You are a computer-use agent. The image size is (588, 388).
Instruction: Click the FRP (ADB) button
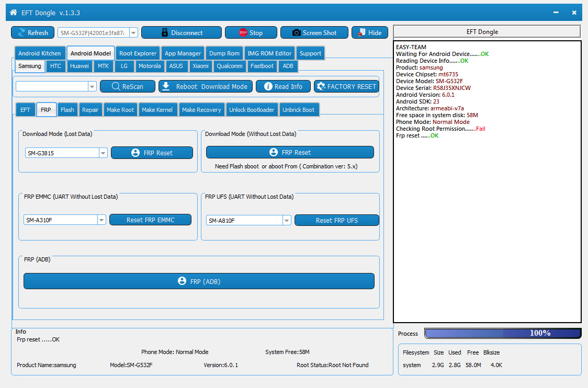pos(199,281)
